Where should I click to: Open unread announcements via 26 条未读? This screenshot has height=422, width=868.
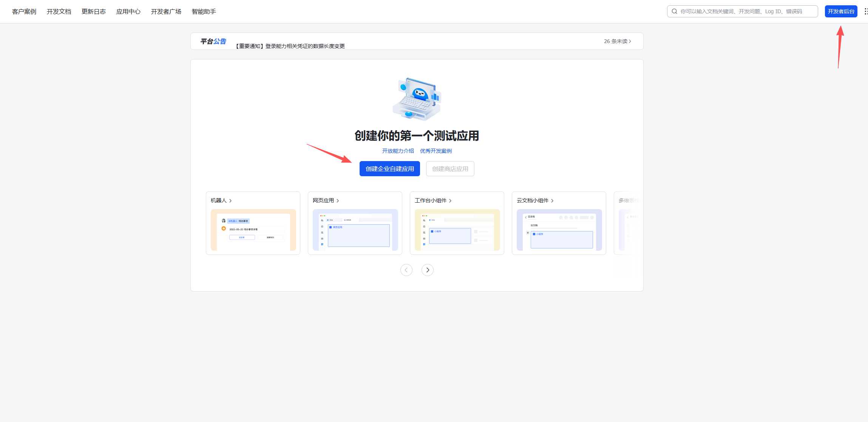617,41
